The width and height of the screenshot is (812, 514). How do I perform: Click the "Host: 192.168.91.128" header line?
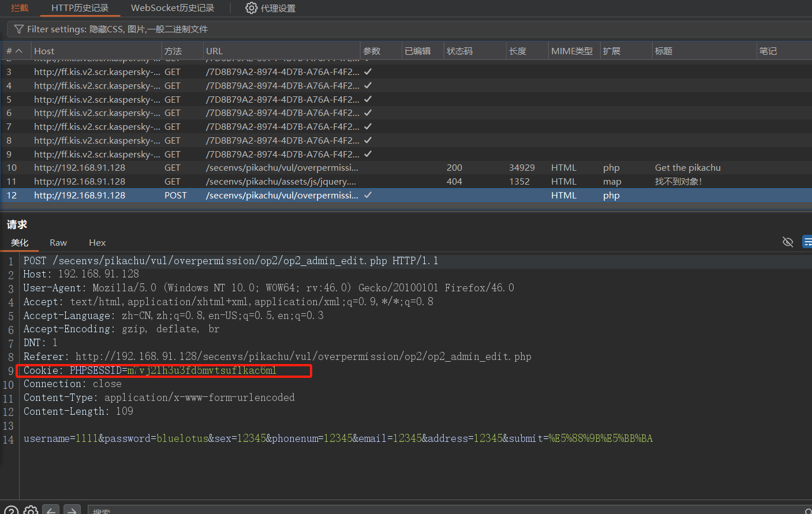point(81,274)
